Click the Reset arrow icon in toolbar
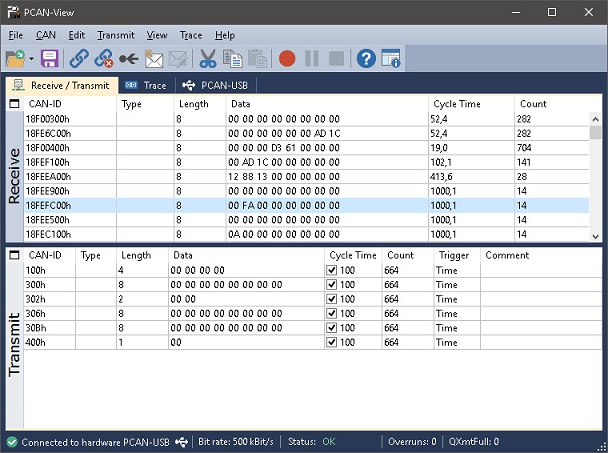The height and width of the screenshot is (453, 608). click(129, 59)
